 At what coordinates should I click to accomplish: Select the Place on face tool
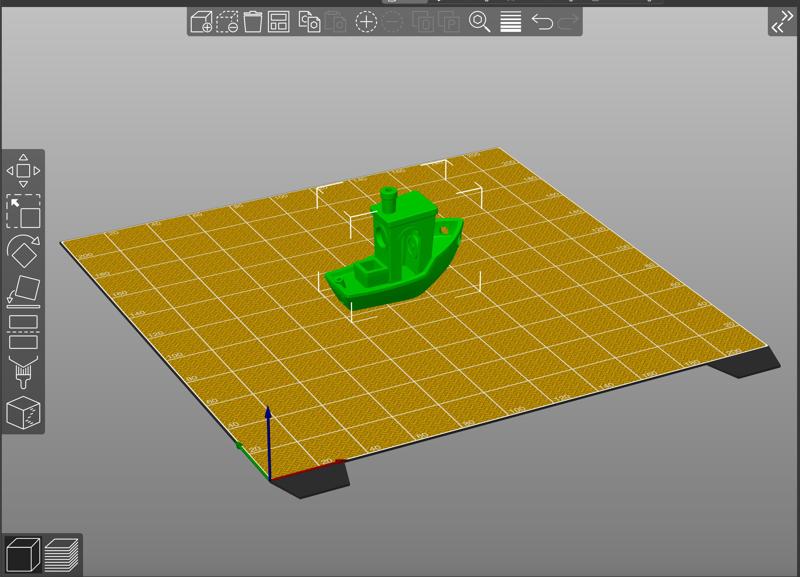(x=23, y=292)
